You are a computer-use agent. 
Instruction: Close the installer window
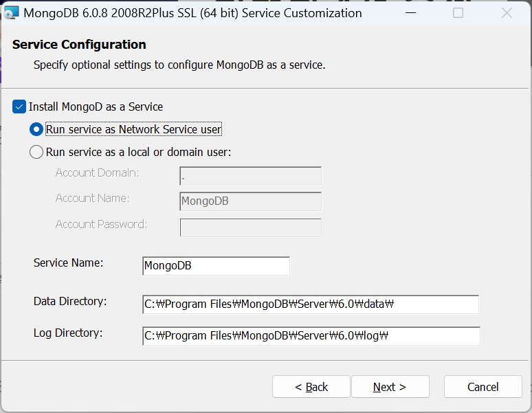(507, 13)
